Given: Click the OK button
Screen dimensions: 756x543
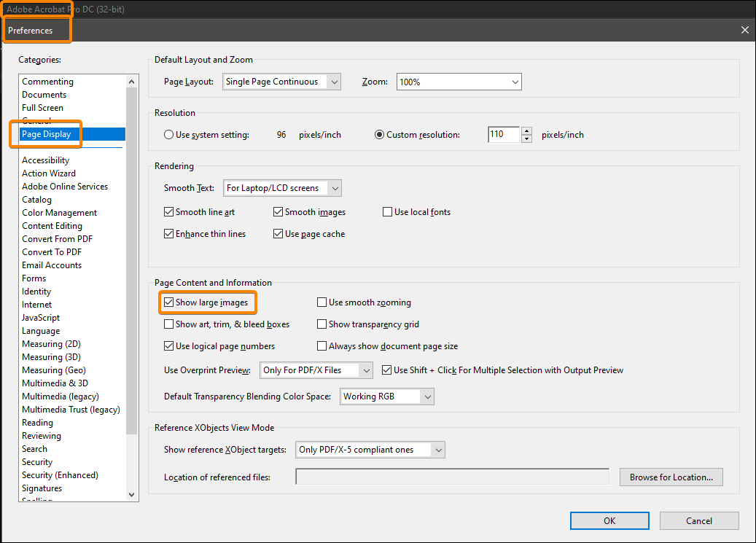Looking at the screenshot, I should [x=609, y=520].
